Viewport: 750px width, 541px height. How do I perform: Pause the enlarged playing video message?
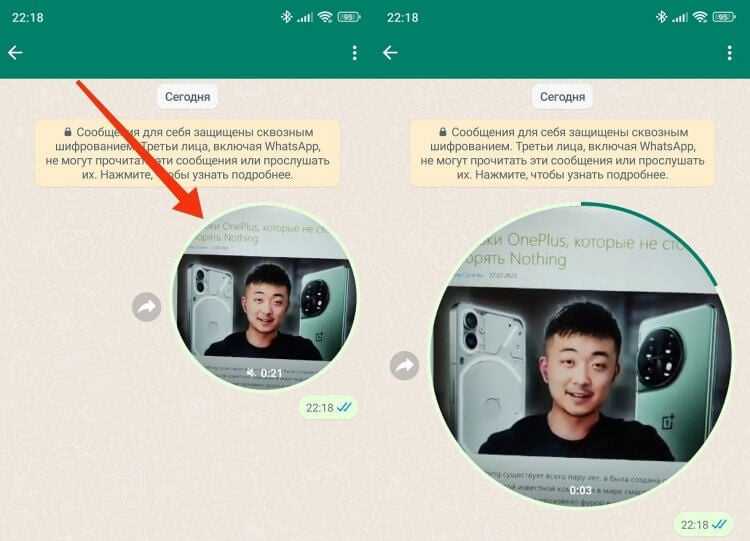(582, 355)
